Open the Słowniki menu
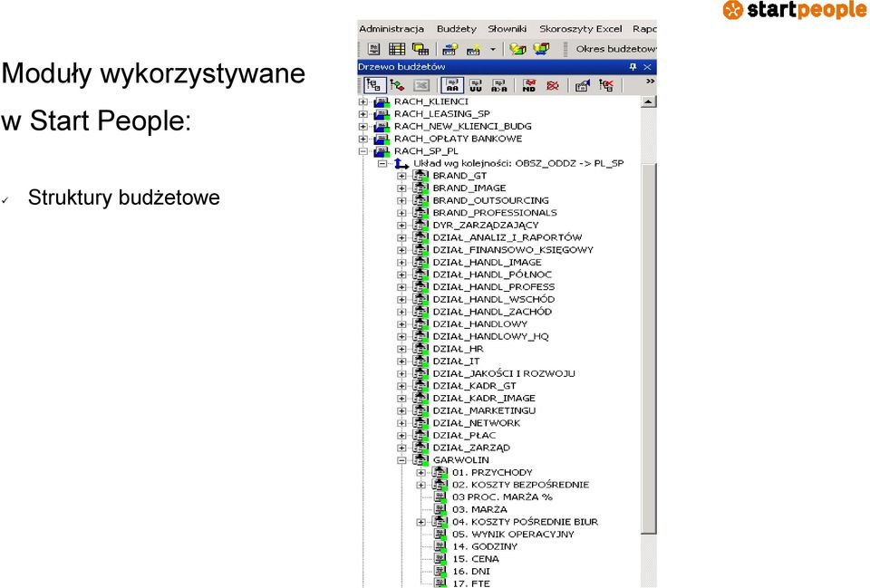 pyautogui.click(x=507, y=29)
